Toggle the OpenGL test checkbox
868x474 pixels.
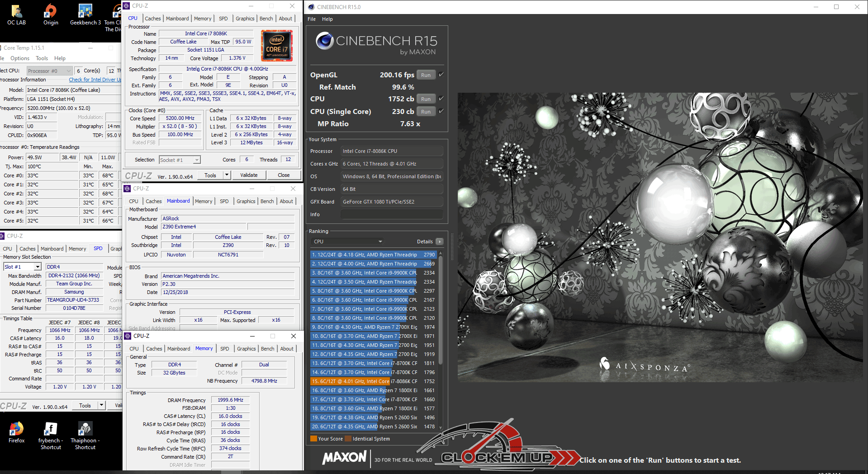click(x=441, y=75)
